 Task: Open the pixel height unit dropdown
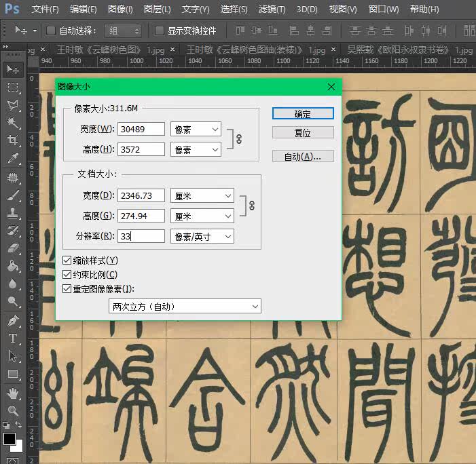[x=196, y=149]
